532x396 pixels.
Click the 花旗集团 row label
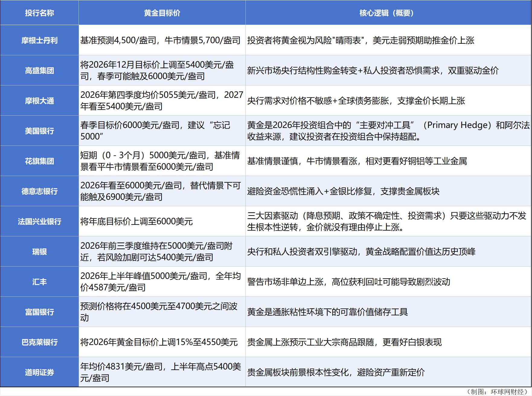click(x=39, y=161)
